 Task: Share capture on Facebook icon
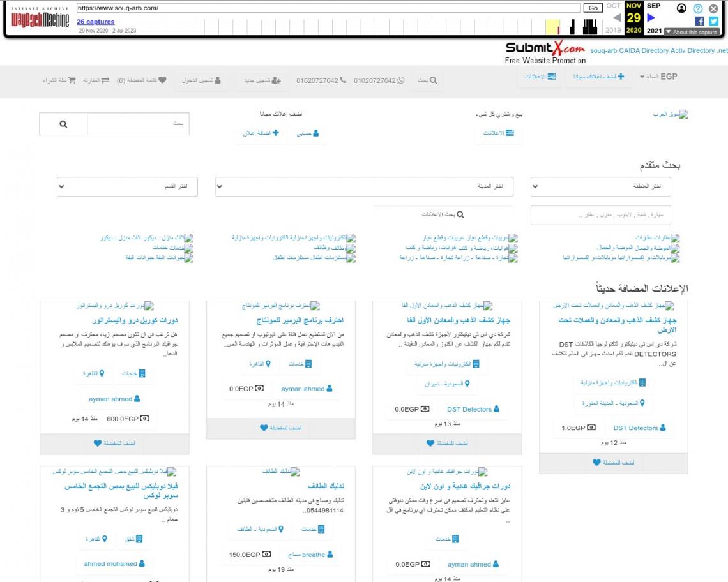click(699, 21)
